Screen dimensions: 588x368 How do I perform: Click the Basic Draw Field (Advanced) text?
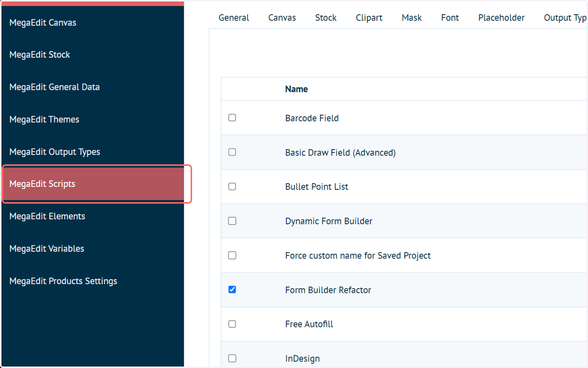341,153
